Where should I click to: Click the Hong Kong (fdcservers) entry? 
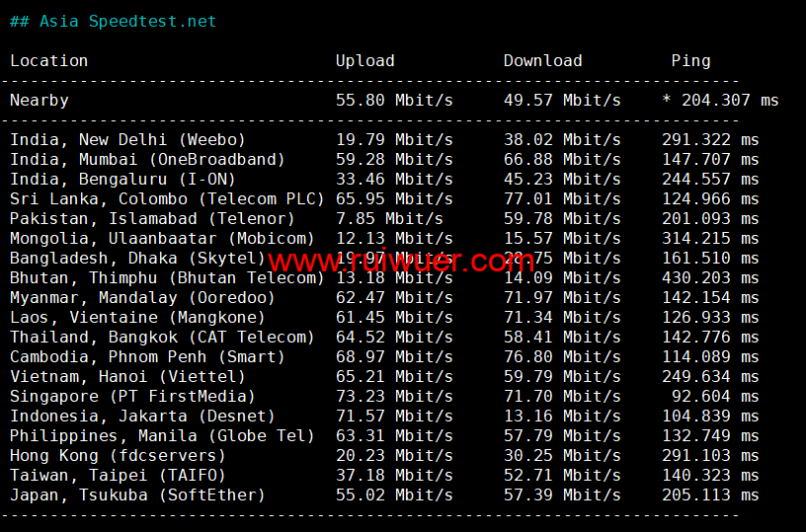pos(118,455)
